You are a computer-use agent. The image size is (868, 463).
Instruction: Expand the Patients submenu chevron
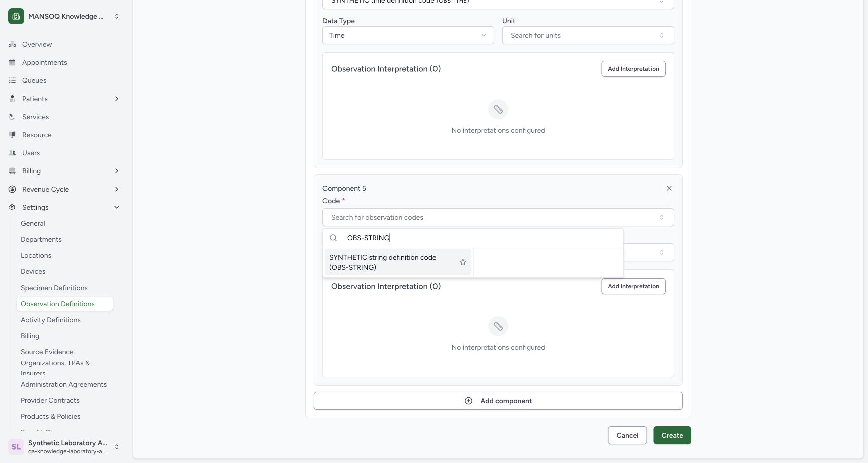click(117, 99)
